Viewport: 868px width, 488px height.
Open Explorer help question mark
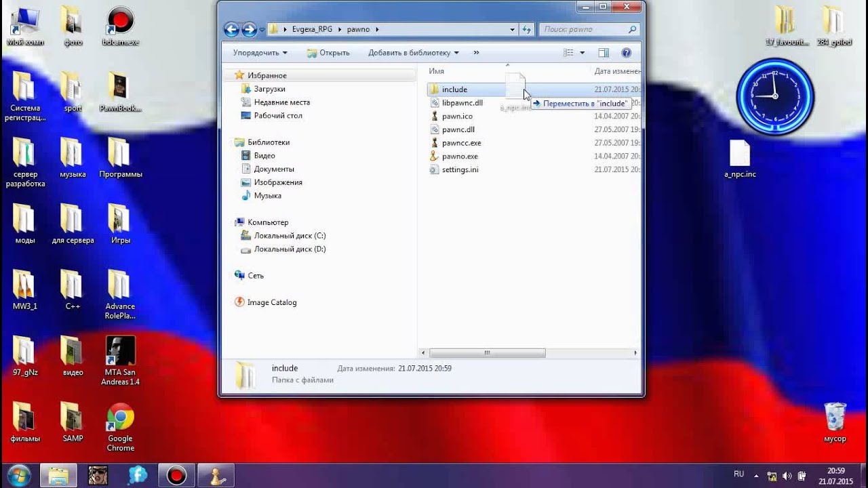626,52
